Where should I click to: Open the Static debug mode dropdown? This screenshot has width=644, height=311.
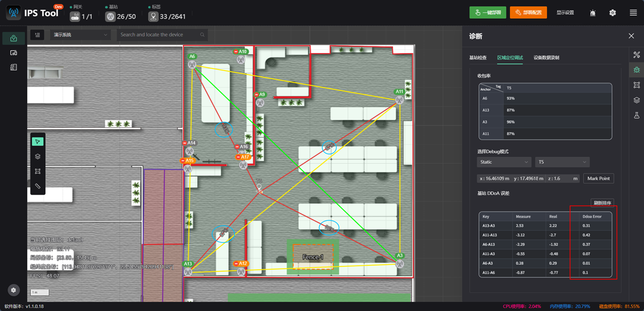tap(504, 162)
